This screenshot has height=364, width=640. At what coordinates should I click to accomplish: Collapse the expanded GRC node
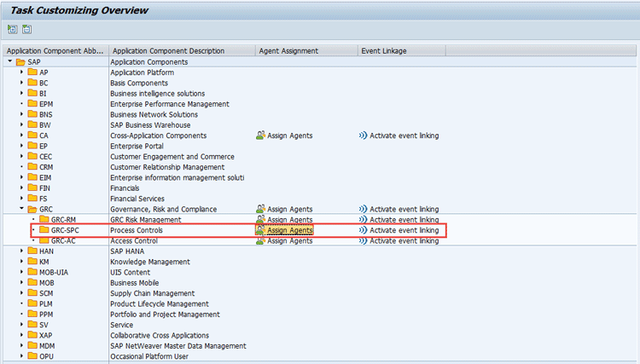[21, 209]
